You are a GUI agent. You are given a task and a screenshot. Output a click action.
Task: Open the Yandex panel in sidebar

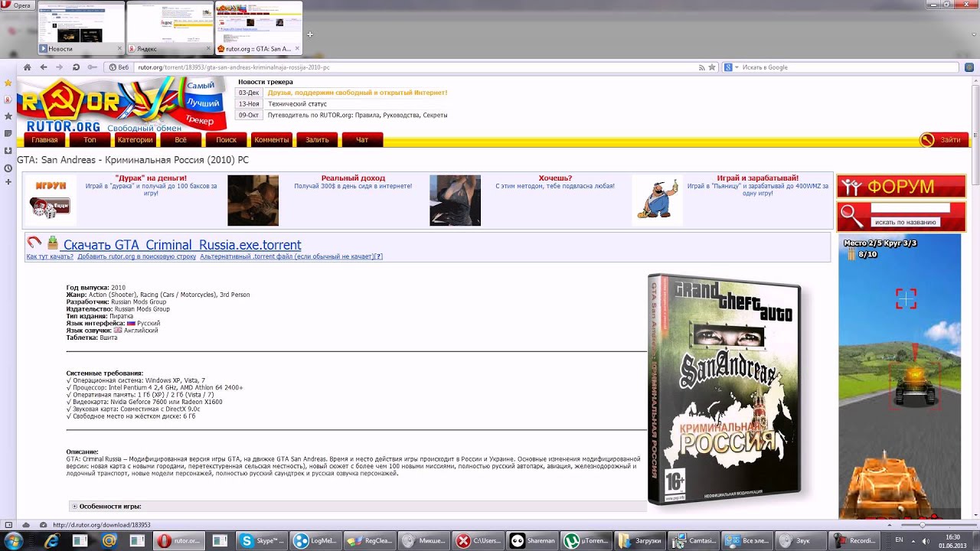pyautogui.click(x=8, y=99)
